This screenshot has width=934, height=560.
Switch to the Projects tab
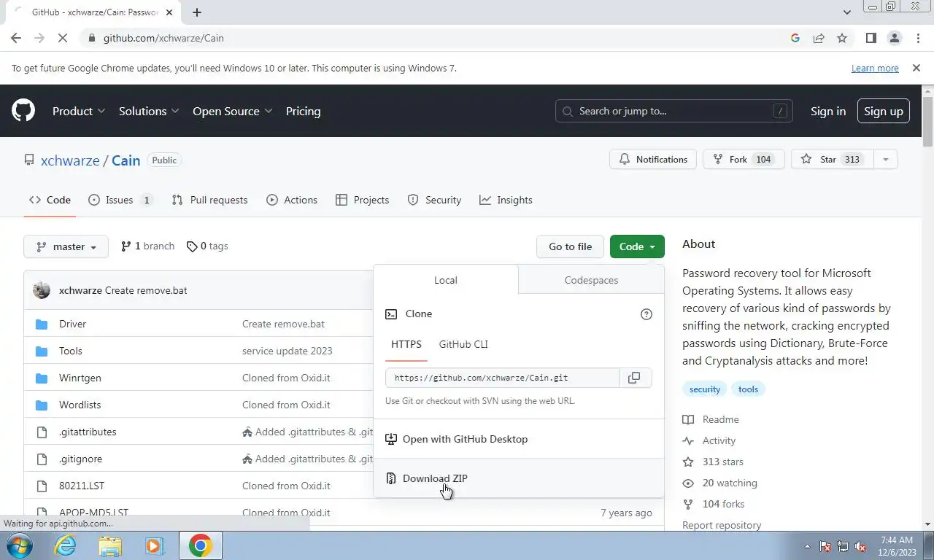click(363, 200)
